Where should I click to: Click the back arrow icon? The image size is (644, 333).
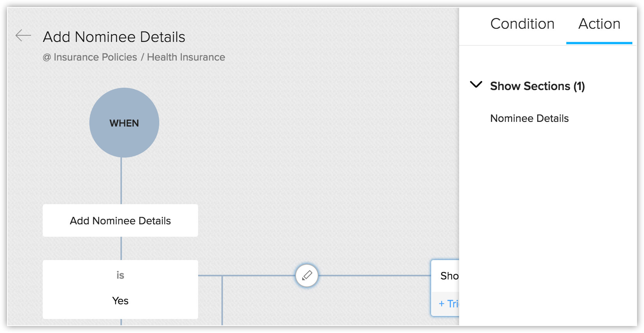23,36
